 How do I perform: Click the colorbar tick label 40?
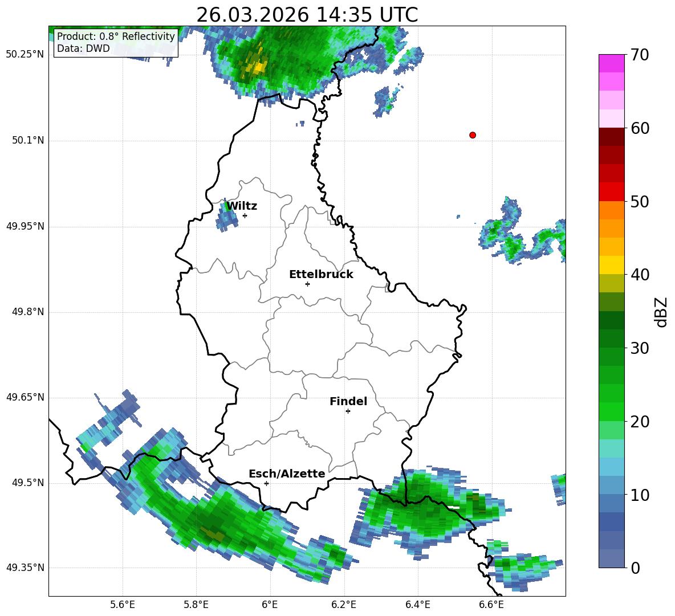click(x=640, y=275)
